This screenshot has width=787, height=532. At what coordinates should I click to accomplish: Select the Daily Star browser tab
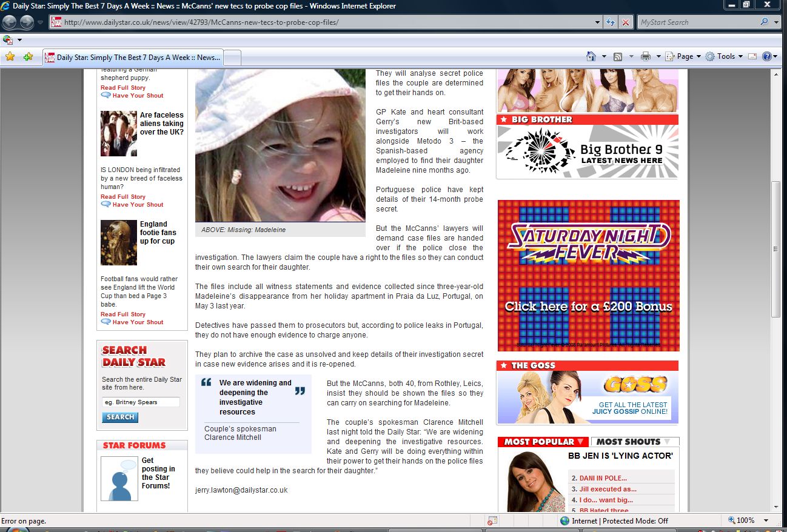133,58
